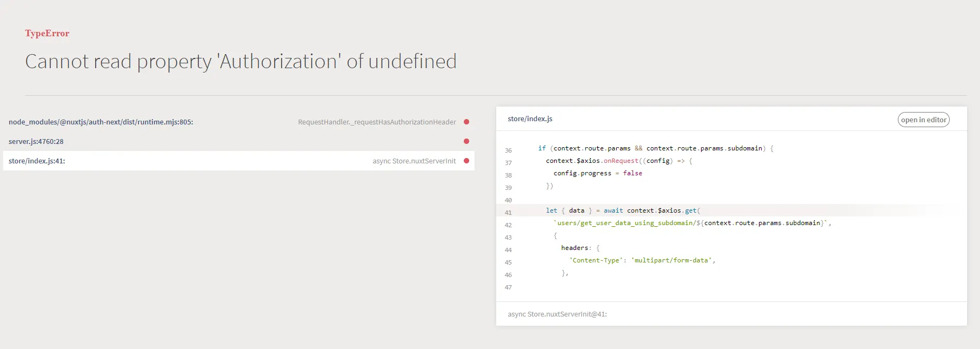Viewport: 980px width, 349px height.
Task: Click the 'Cannot read property' error message
Action: coord(241,62)
